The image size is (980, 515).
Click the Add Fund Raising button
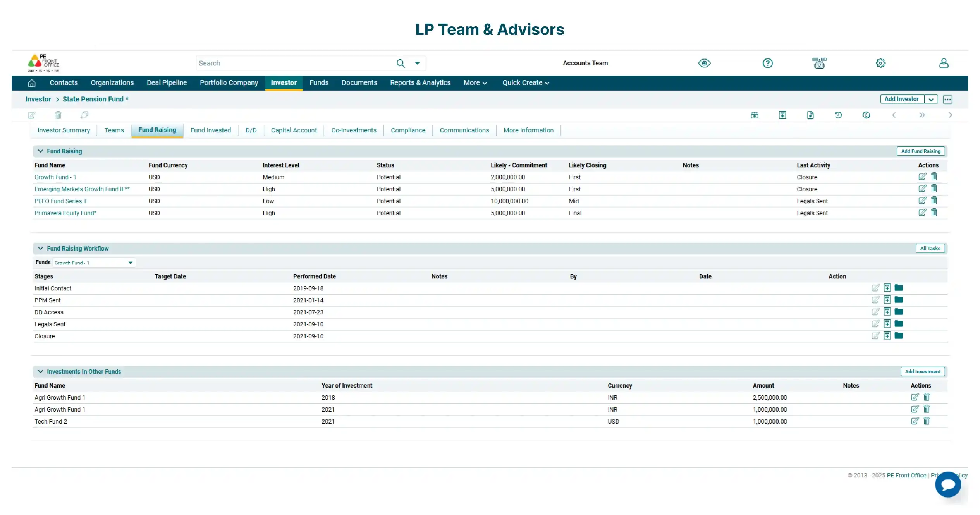[x=920, y=151]
